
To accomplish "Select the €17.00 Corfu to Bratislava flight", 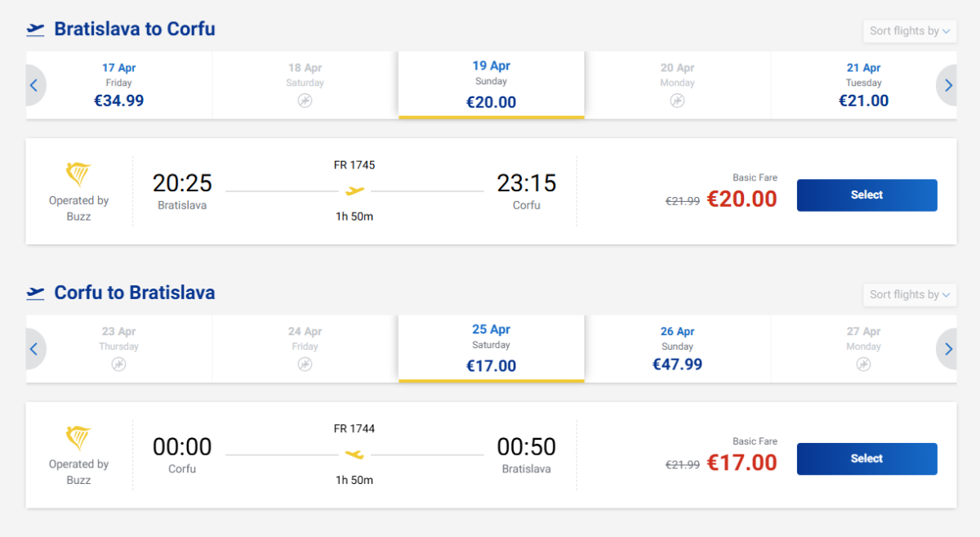I will point(866,459).
